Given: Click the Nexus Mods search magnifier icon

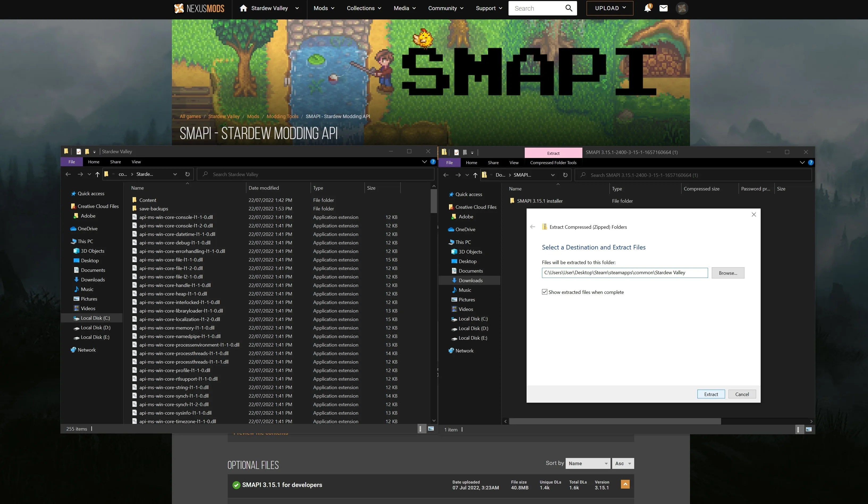Looking at the screenshot, I should coord(569,8).
